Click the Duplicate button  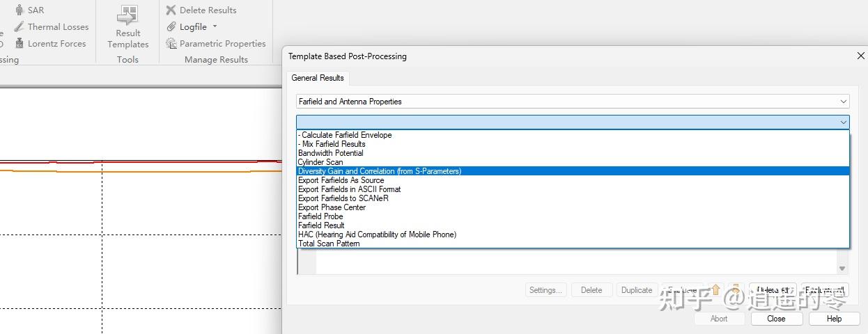[x=637, y=290]
